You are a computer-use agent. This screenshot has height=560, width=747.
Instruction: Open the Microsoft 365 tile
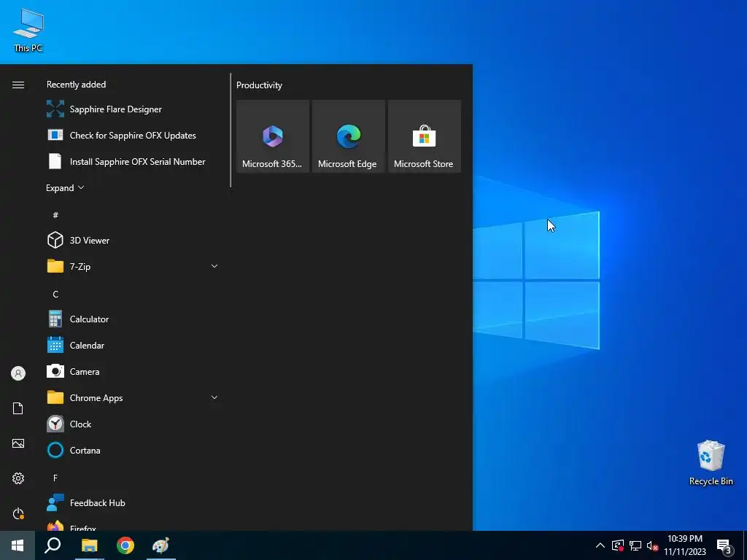pyautogui.click(x=273, y=136)
